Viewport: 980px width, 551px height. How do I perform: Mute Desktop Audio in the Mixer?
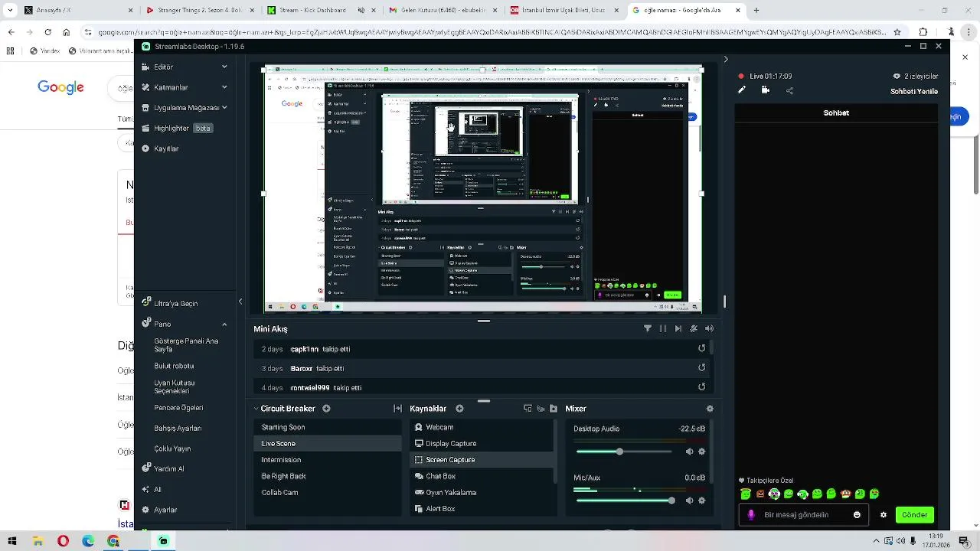point(689,452)
